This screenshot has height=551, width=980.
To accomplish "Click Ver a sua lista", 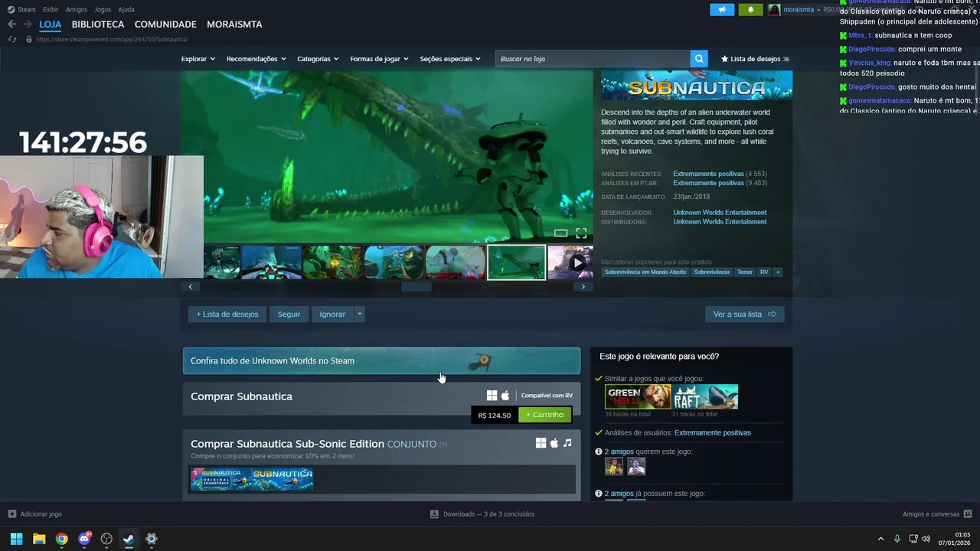I will [744, 314].
